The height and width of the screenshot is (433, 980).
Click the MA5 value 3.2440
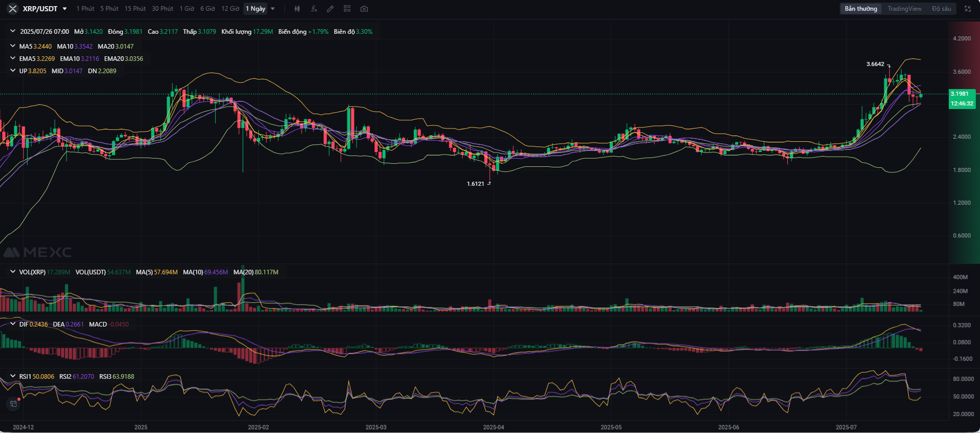point(43,46)
